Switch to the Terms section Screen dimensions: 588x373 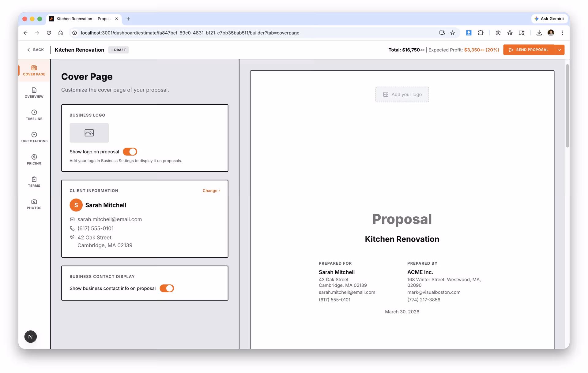tap(34, 182)
